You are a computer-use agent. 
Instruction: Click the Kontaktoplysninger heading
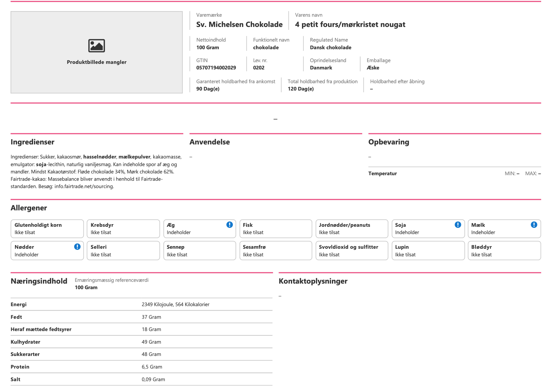(x=313, y=281)
